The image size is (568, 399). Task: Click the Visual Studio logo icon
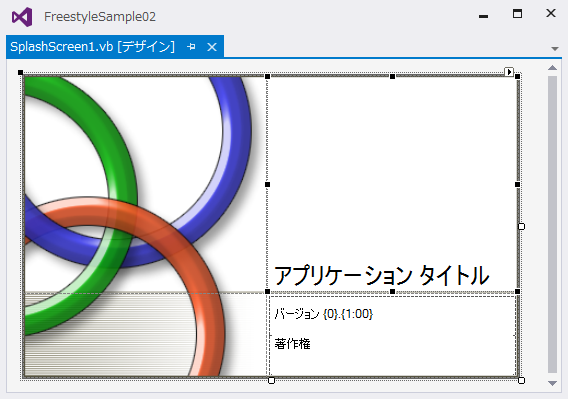tap(22, 17)
